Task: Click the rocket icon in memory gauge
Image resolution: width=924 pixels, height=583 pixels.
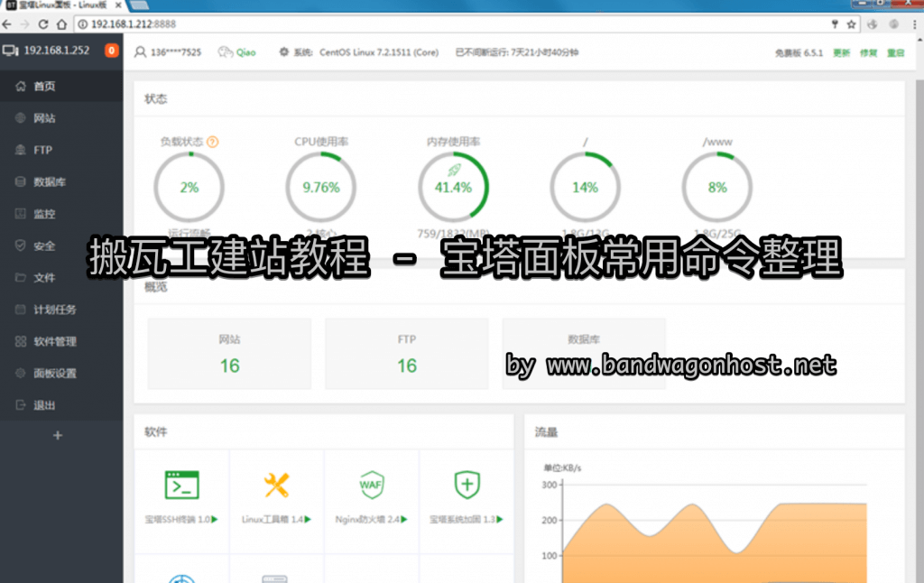Action: point(454,171)
